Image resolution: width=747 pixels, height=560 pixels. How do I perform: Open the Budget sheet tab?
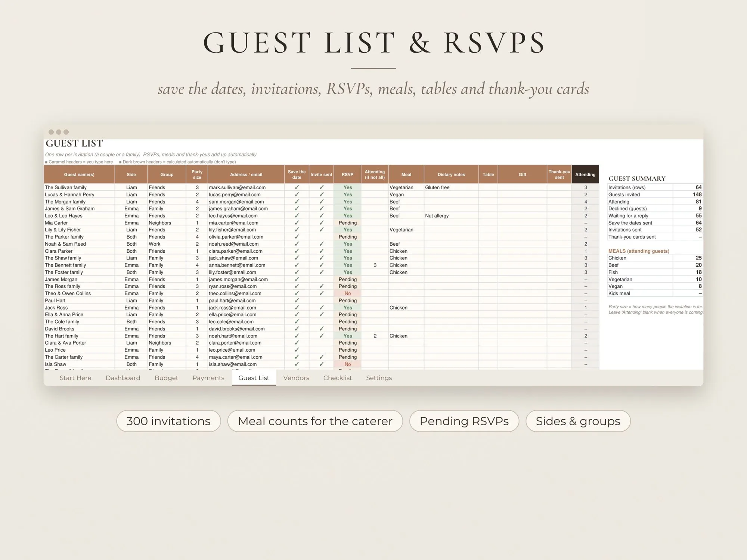tap(166, 378)
